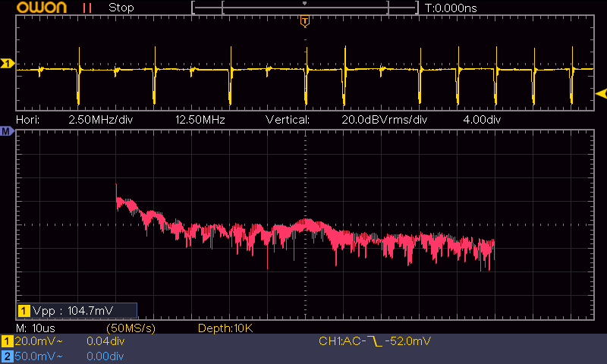This screenshot has width=607, height=364.
Task: Click the -52.0mV trigger level value
Action: tap(408, 341)
